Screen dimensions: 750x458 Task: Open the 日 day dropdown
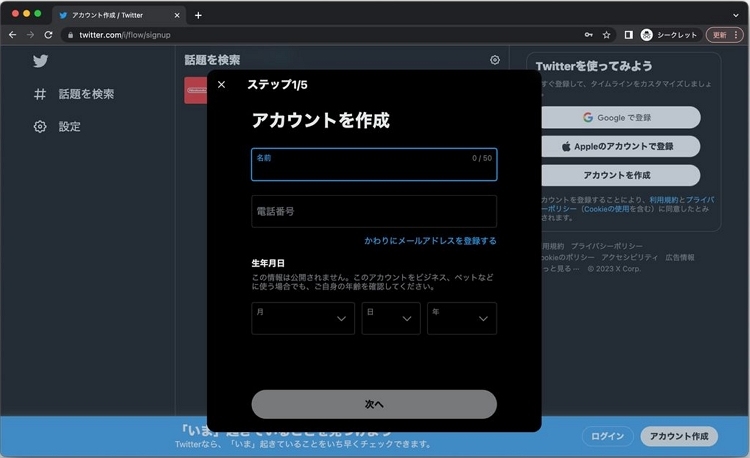click(391, 318)
